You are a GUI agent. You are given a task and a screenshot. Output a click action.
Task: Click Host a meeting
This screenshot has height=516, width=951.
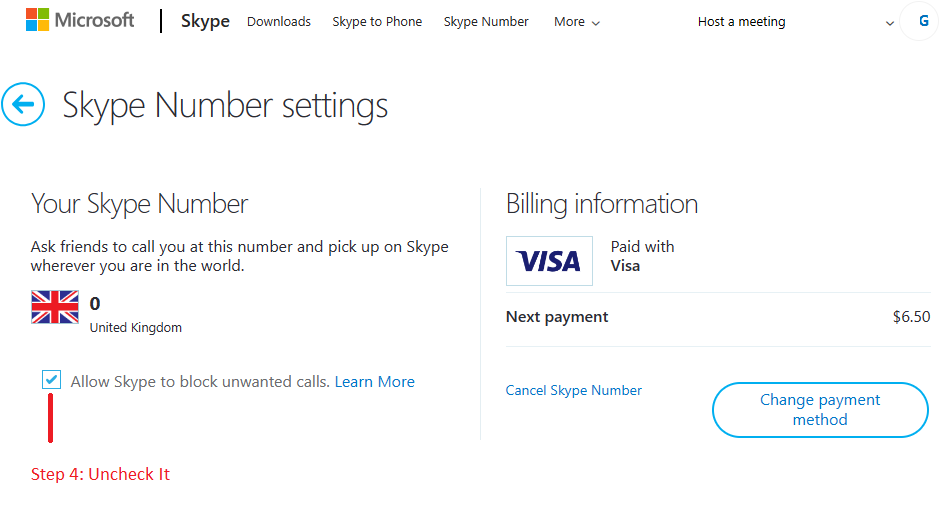point(741,22)
